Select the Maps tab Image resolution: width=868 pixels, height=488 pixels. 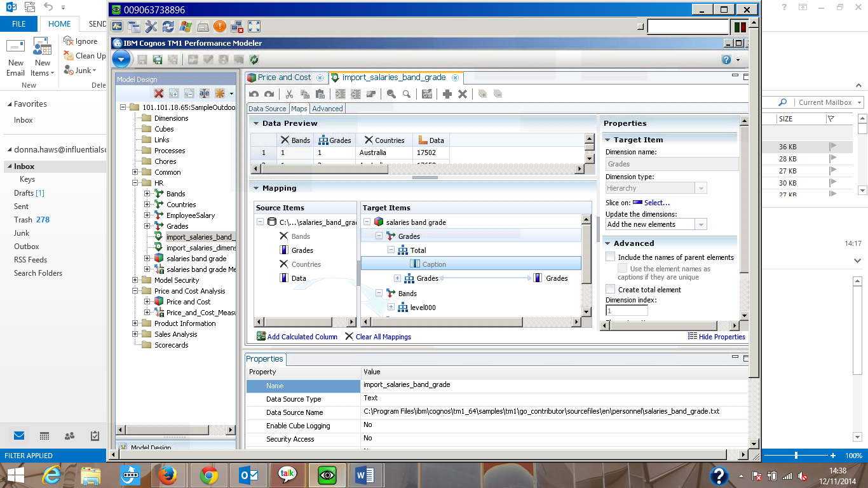pos(299,109)
